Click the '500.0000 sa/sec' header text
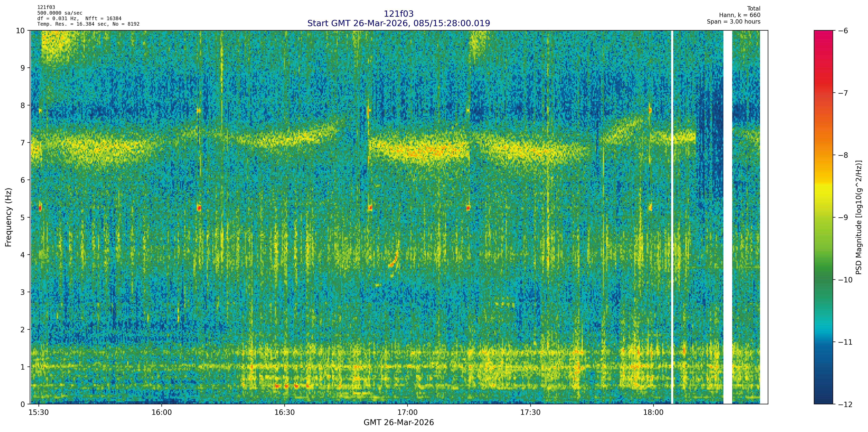The width and height of the screenshot is (868, 432). [x=60, y=13]
